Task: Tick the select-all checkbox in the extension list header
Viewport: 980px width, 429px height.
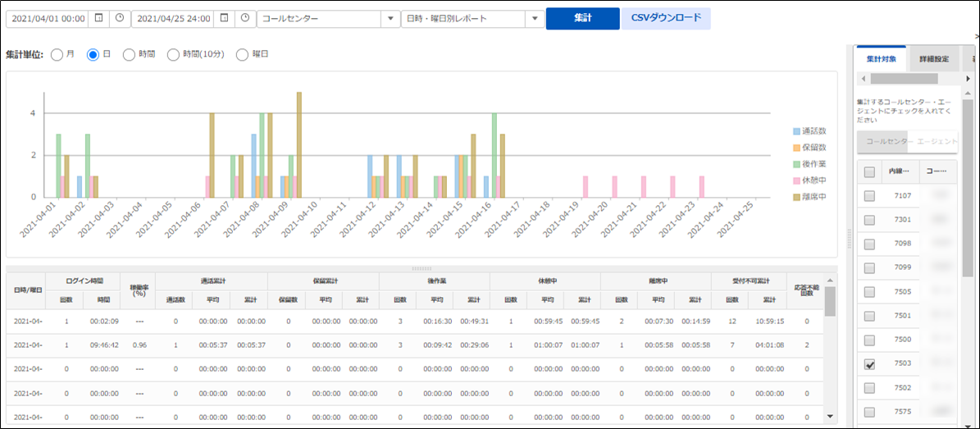Action: point(869,172)
